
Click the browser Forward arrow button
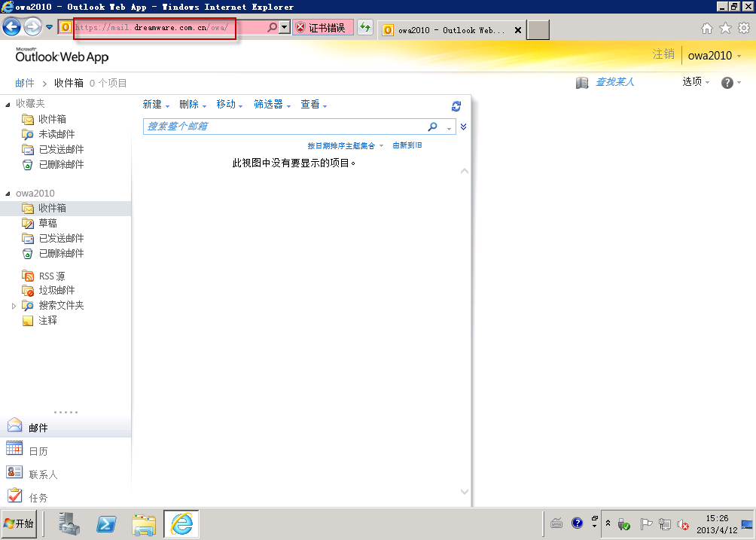coord(33,27)
